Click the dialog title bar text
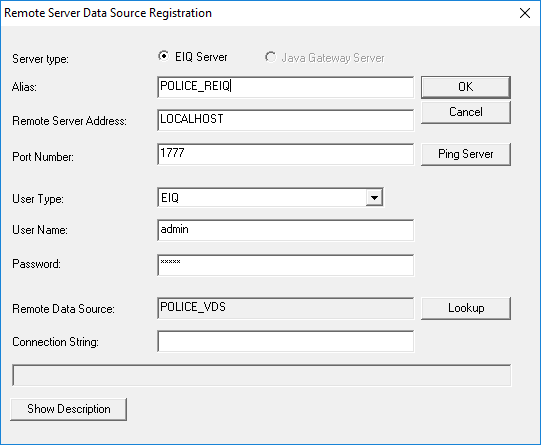Viewport: 541px width, 445px height. pyautogui.click(x=108, y=13)
